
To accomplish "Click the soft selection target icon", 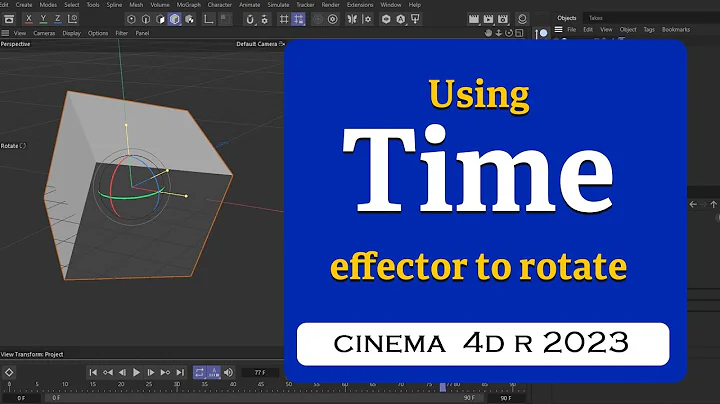I will click(x=332, y=19).
